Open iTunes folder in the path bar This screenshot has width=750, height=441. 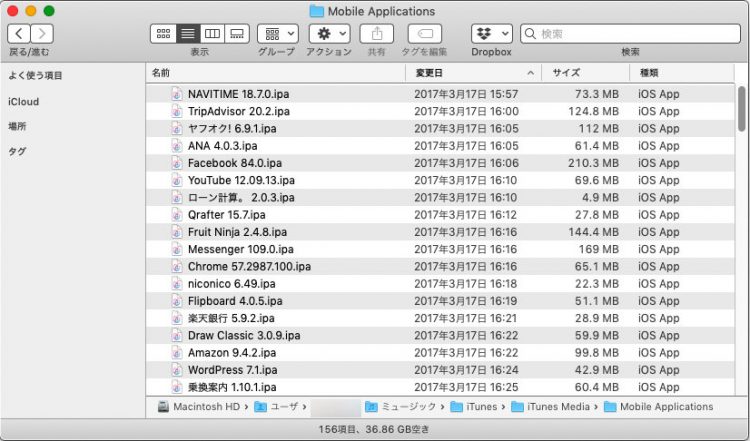[x=474, y=407]
